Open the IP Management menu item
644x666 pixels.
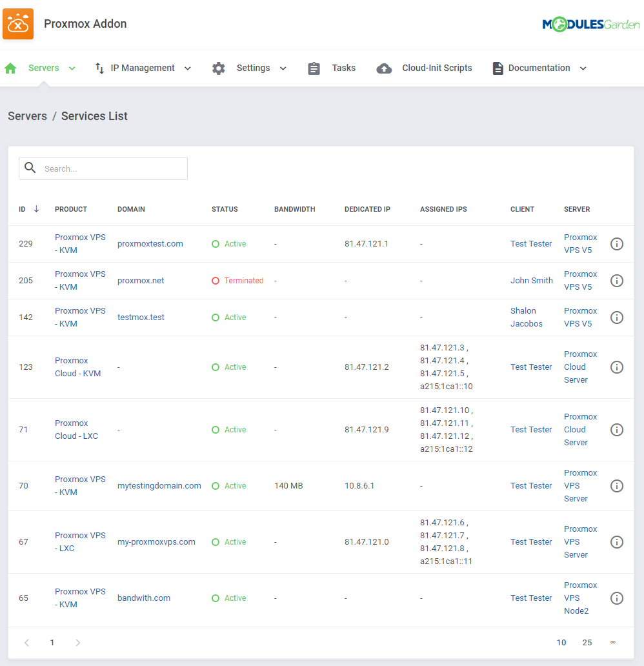[x=143, y=68]
